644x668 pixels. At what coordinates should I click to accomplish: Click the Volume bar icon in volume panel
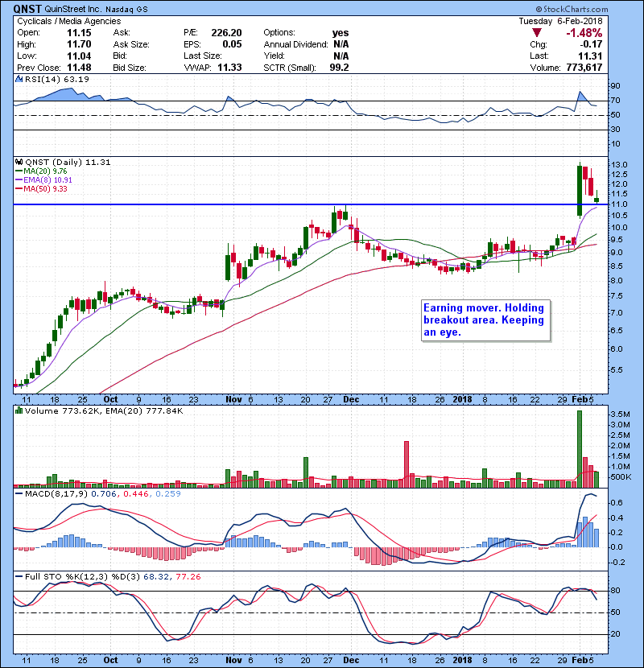(19, 410)
